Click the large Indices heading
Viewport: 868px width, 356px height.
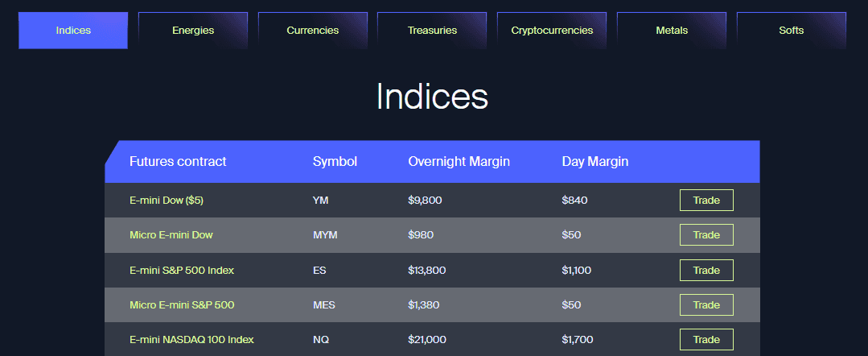point(432,97)
